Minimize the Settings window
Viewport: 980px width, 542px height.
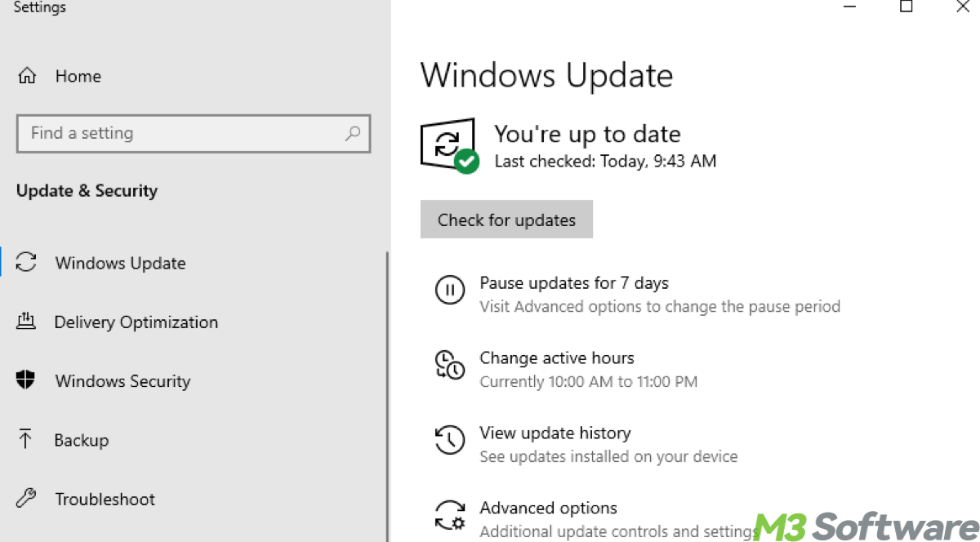pyautogui.click(x=849, y=7)
